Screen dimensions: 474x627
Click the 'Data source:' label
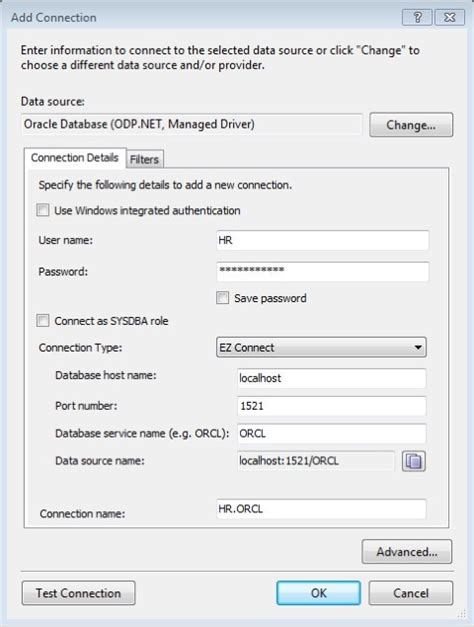[x=53, y=102]
